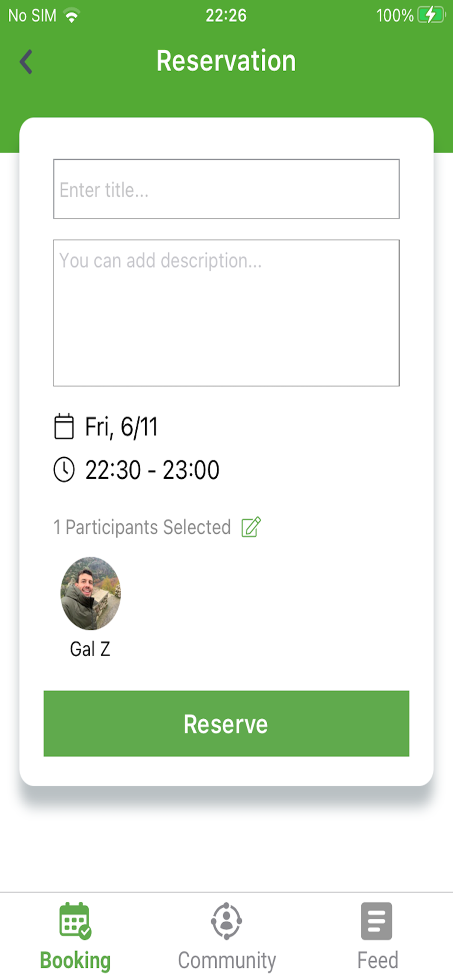The height and width of the screenshot is (980, 453).
Task: Click the clock icon beside time
Action: (64, 470)
